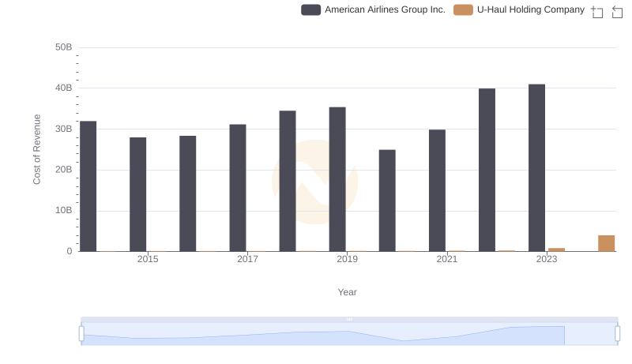Screen dimensions: 632x364
Task: Click right handle of range slider
Action: [x=618, y=334]
